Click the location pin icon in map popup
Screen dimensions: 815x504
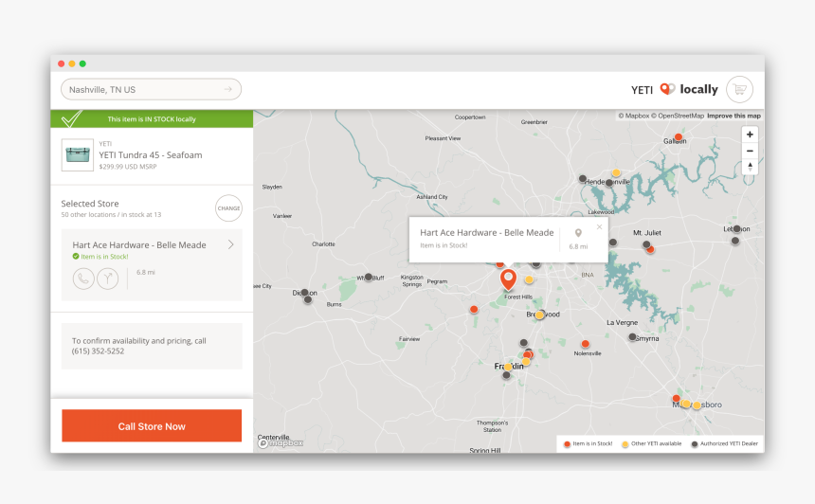coord(578,233)
